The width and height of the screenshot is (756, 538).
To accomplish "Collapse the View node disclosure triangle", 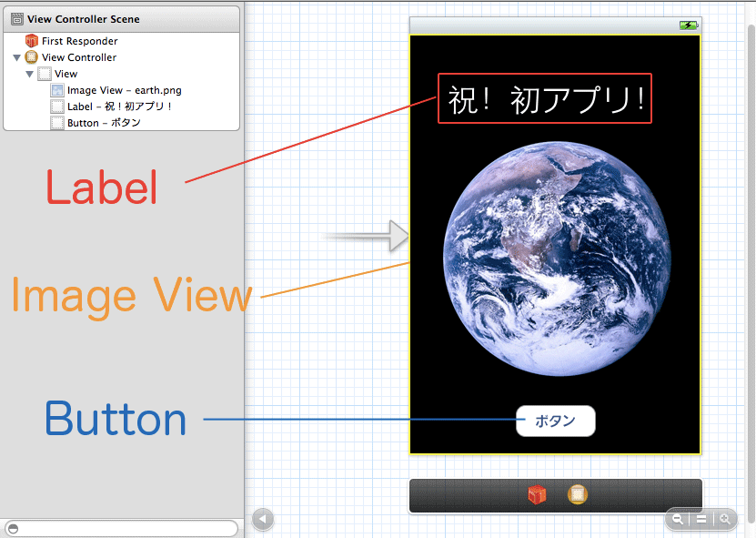I will (29, 74).
